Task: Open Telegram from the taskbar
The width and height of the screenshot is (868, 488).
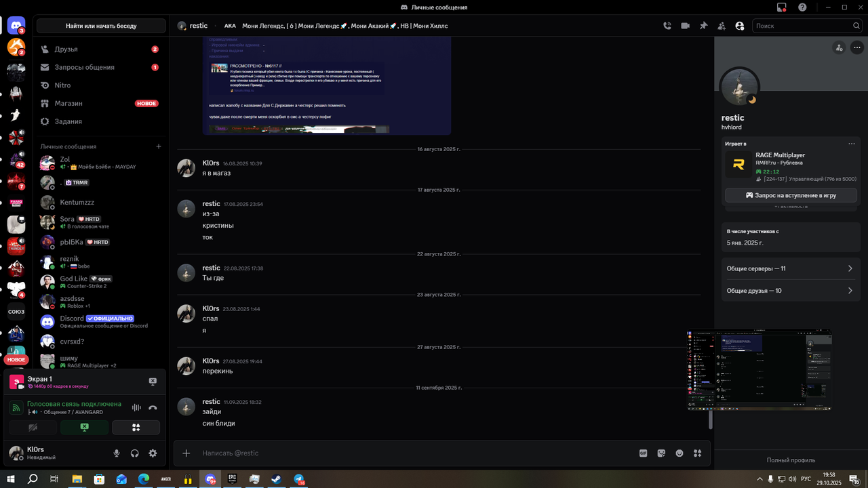Action: click(299, 479)
